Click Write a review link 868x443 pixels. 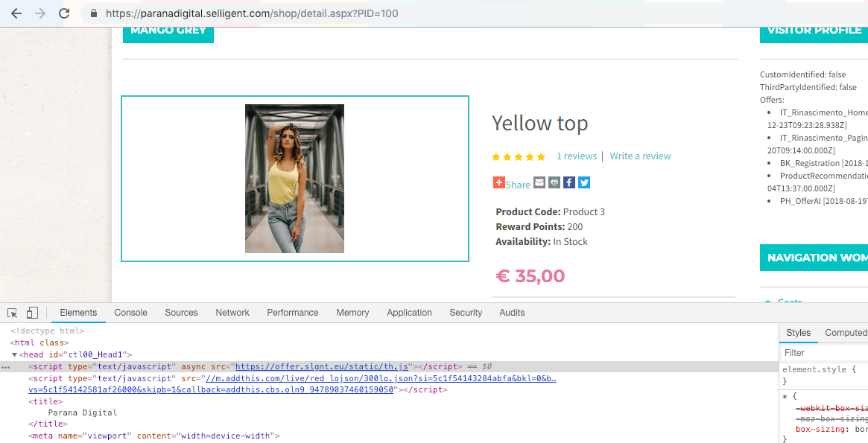(641, 156)
